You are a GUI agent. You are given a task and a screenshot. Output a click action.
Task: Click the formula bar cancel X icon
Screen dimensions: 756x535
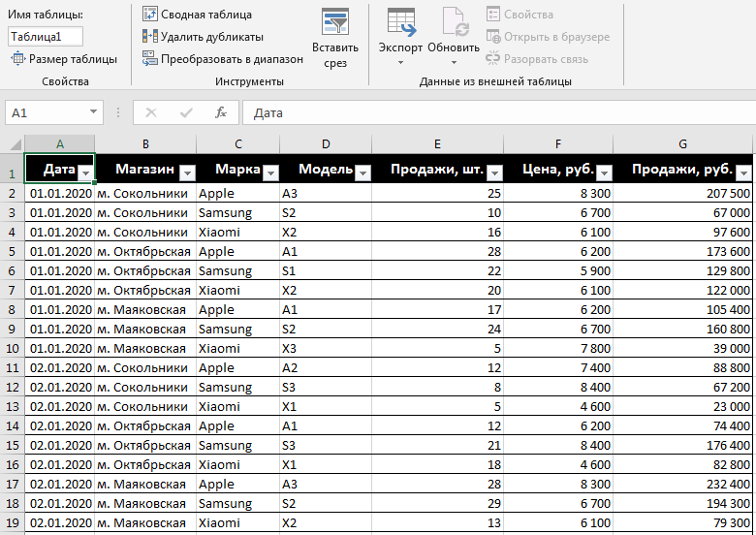click(x=151, y=112)
